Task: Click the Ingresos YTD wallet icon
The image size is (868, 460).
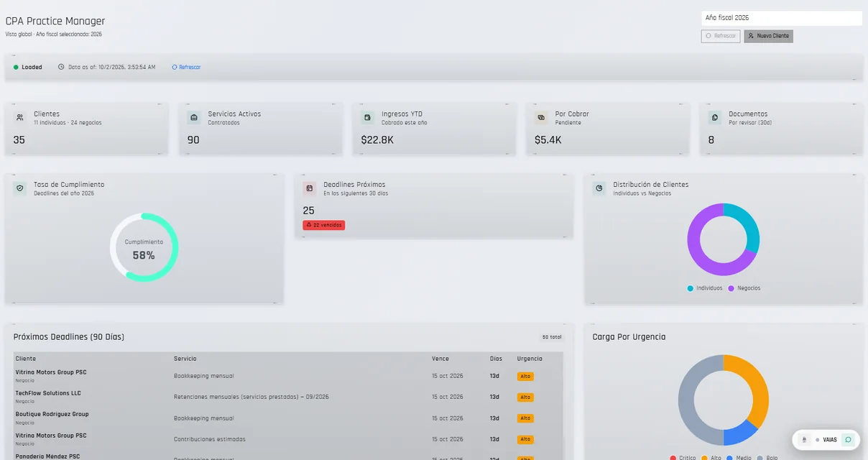Action: (367, 117)
